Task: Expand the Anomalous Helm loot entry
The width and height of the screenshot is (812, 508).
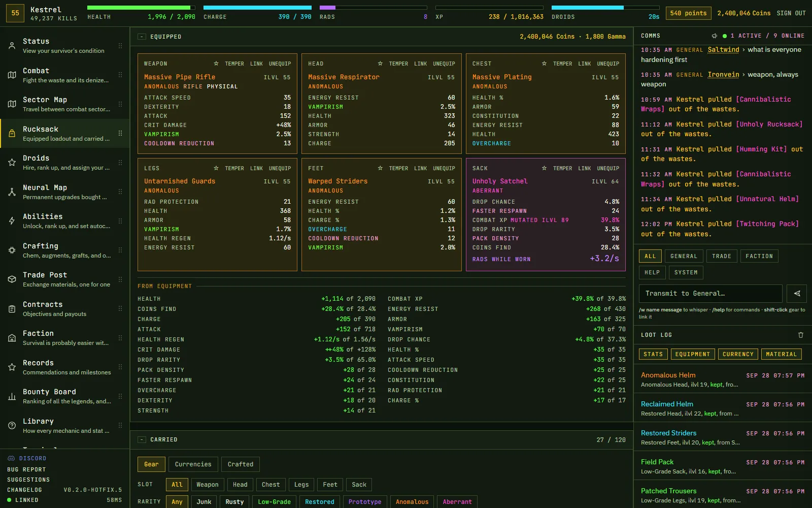Action: pos(723,379)
